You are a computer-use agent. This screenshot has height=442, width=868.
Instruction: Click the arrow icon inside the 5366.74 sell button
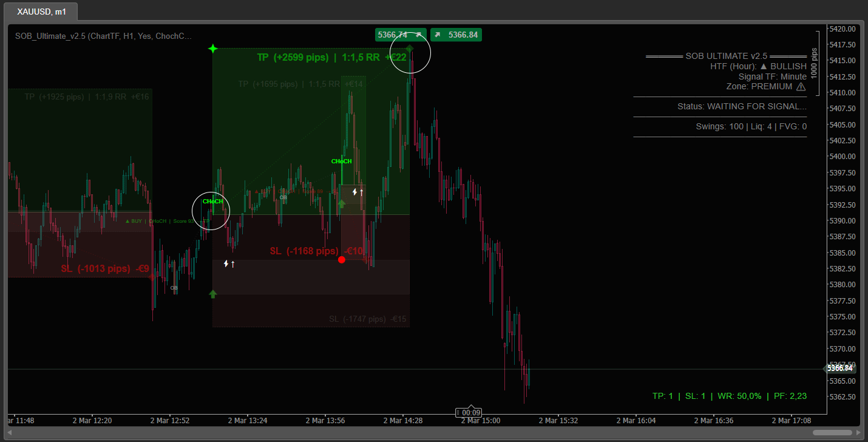(418, 35)
